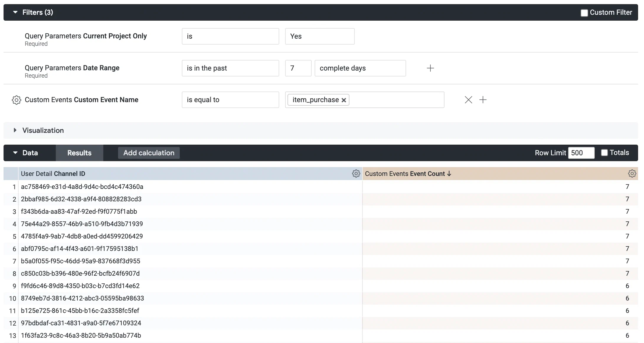This screenshot has height=343, width=644.
Task: Enable the Totals checkbox
Action: coord(604,153)
